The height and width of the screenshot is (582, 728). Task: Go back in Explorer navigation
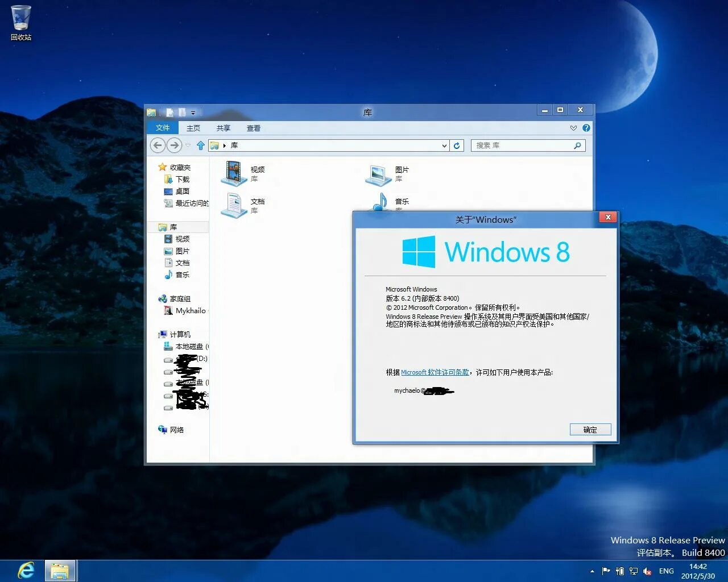pyautogui.click(x=158, y=145)
